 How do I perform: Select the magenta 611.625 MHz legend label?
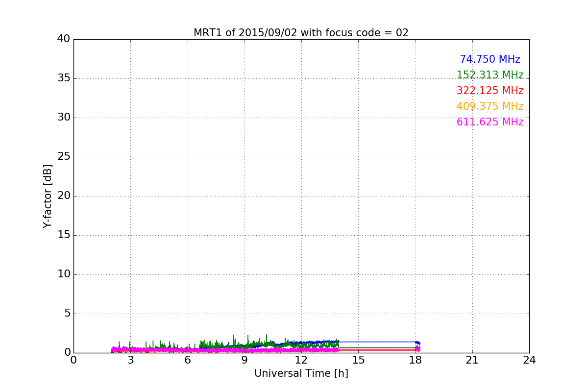490,122
